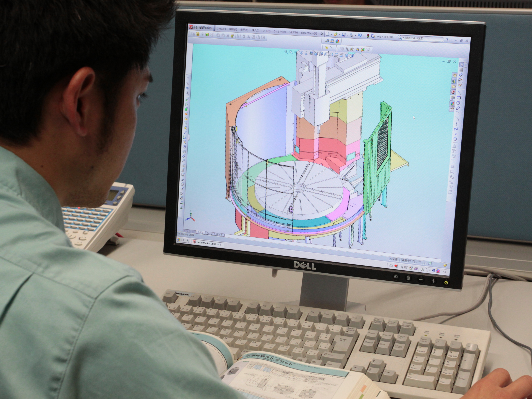Click the color wheel Appearance icon in the toolbar
Image resolution: width=532 pixels, height=399 pixels.
[x=337, y=41]
